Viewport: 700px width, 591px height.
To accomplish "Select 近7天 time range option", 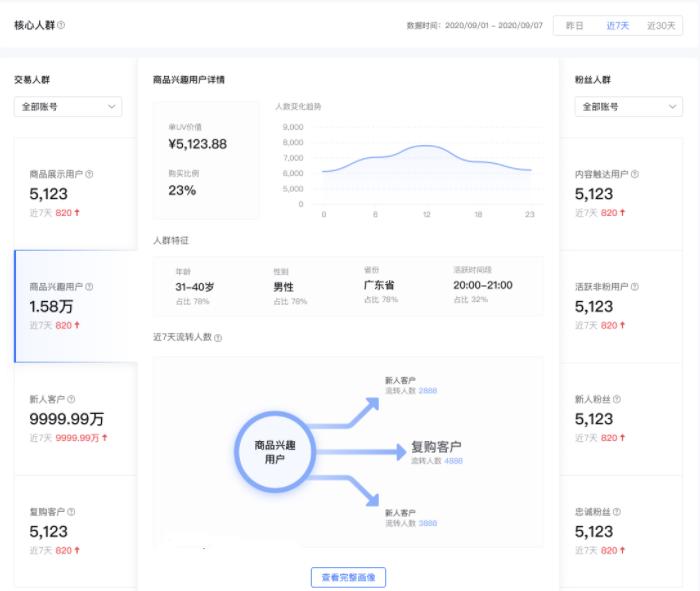I will (617, 26).
